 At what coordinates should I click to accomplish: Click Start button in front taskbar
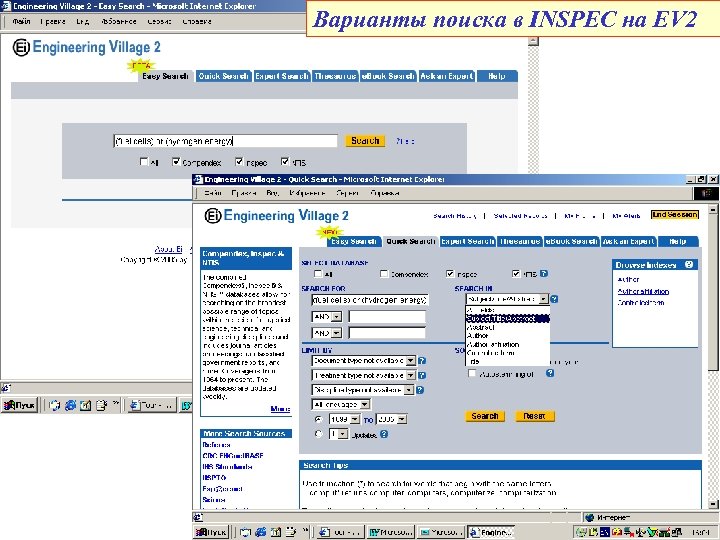click(x=211, y=532)
